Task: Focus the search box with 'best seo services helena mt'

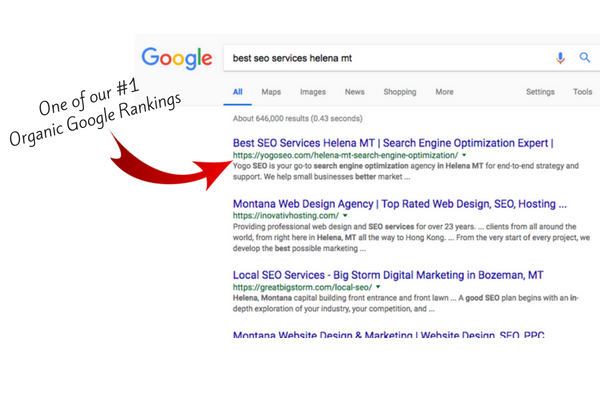Action: click(x=411, y=58)
